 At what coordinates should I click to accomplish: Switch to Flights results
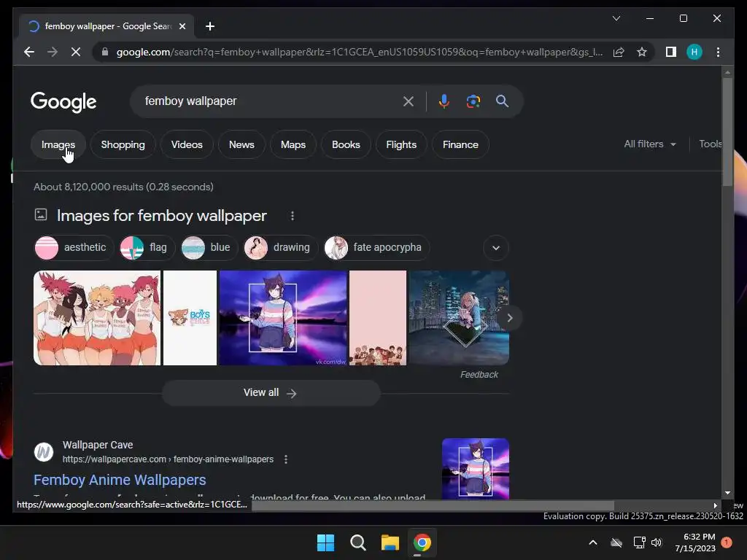(x=401, y=145)
